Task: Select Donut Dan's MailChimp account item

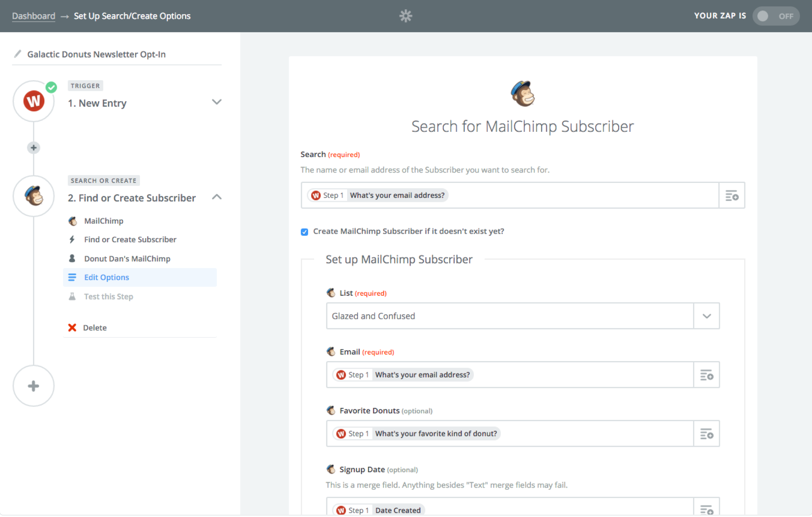Action: pos(127,259)
